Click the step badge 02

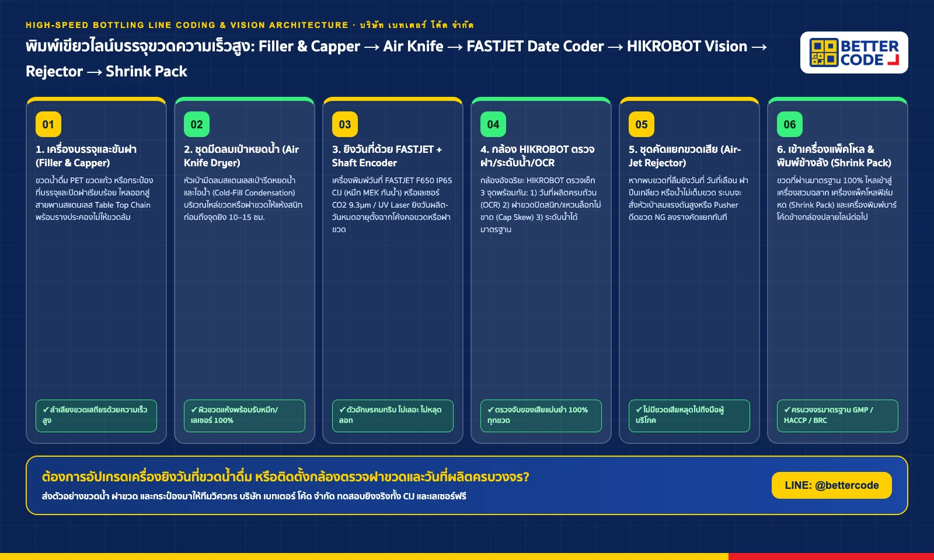point(197,124)
